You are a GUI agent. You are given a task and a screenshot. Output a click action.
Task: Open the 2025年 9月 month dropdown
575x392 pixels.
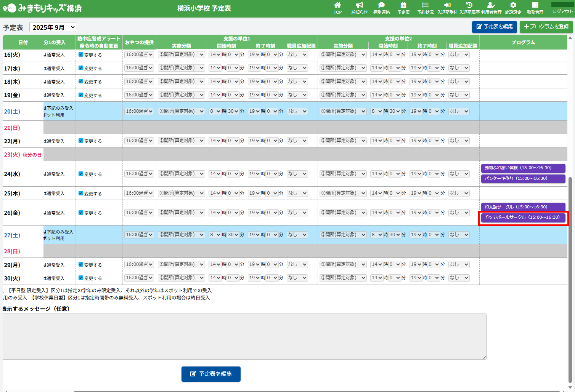pyautogui.click(x=53, y=27)
